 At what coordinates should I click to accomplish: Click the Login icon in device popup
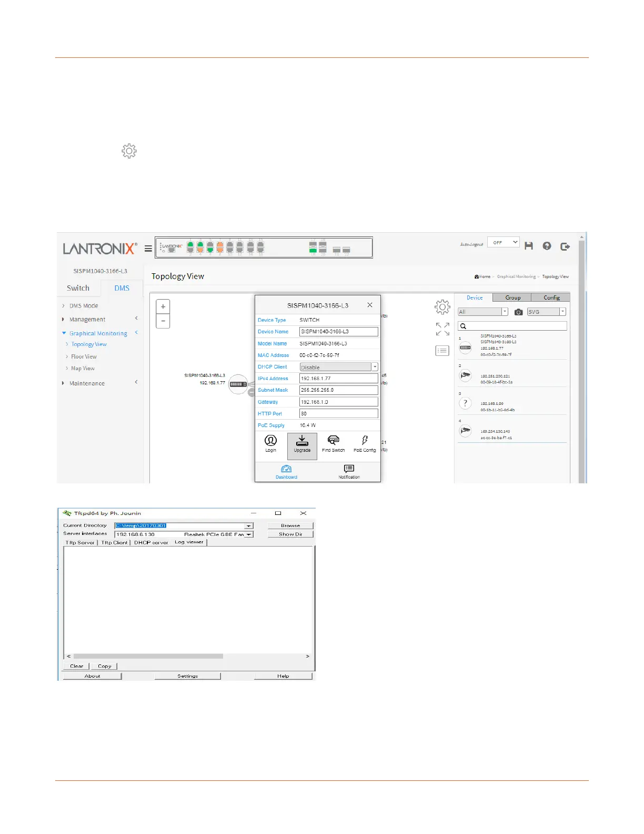(x=270, y=443)
